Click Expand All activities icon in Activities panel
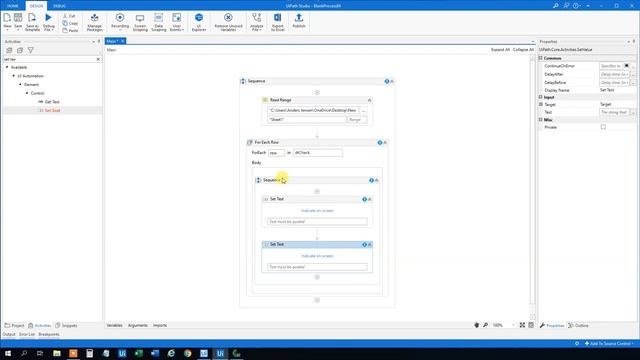Viewport: 640px width, 360px height. pos(9,50)
